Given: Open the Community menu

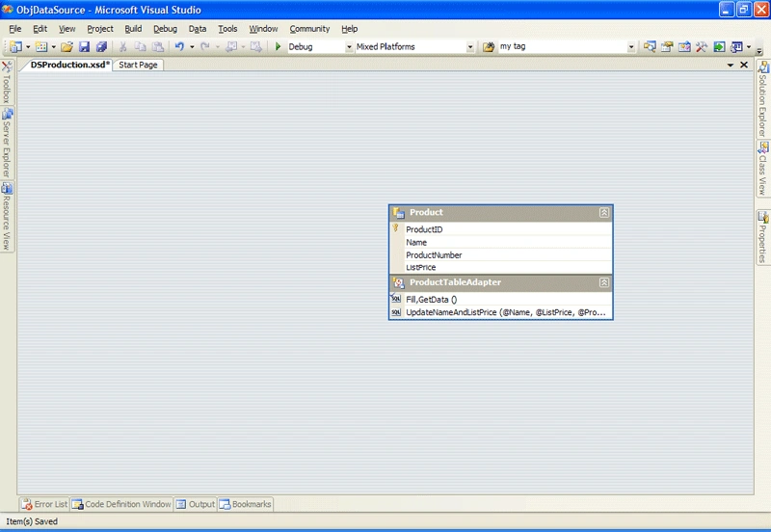Looking at the screenshot, I should (x=309, y=29).
